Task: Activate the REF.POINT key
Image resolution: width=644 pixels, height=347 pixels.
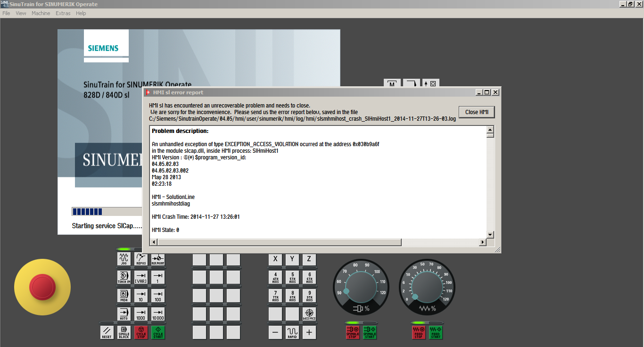Action: [158, 259]
